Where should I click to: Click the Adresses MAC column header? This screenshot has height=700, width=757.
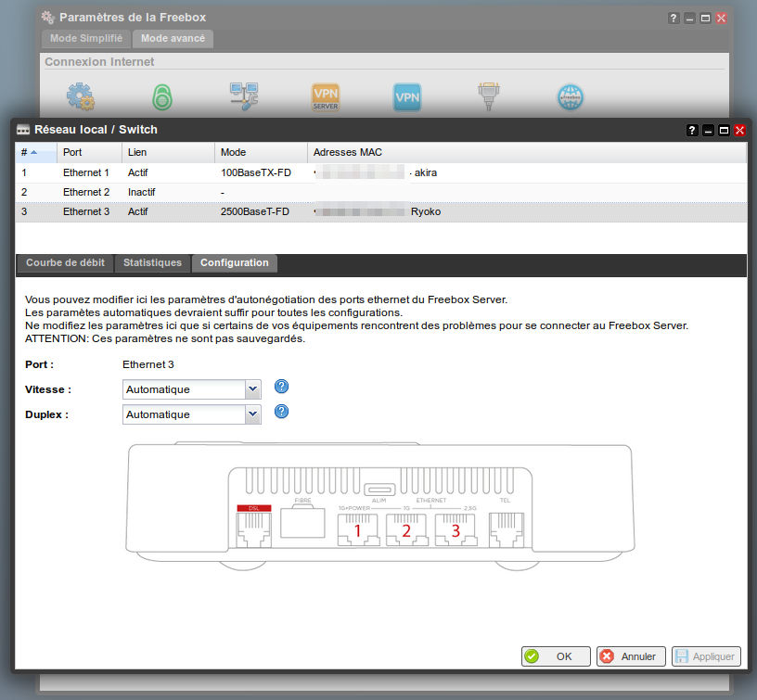[527, 152]
